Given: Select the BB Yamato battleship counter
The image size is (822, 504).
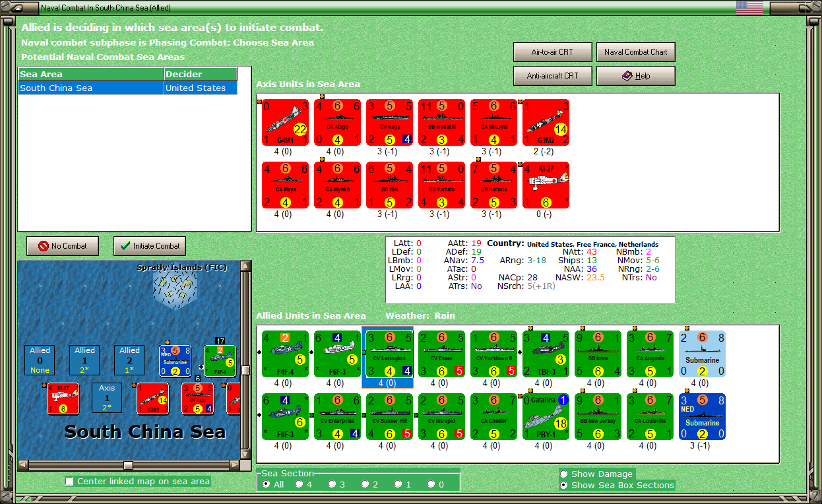Looking at the screenshot, I should coord(441,185).
